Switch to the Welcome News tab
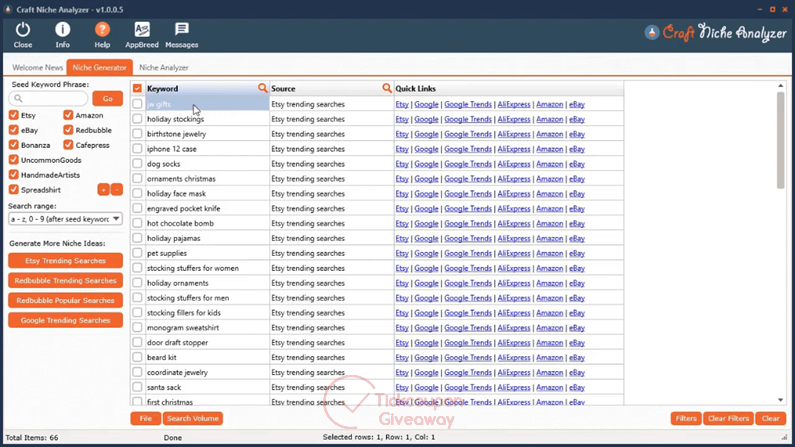 pos(38,67)
